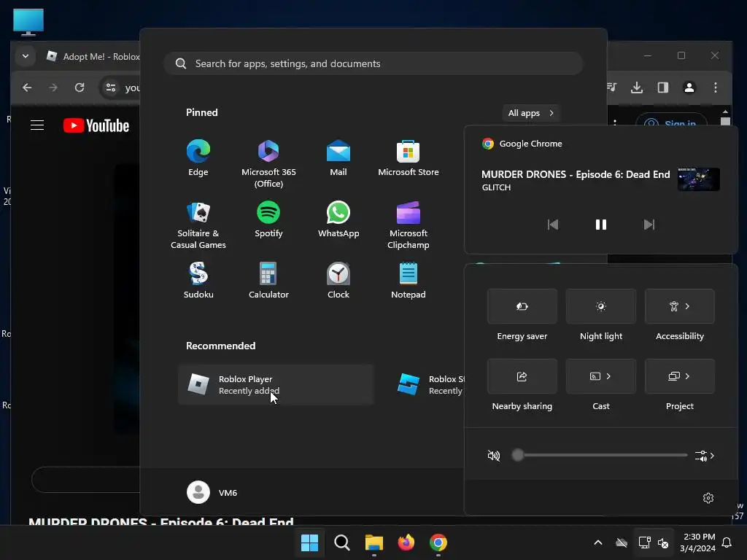Launch Solitaire & Casual Games
The height and width of the screenshot is (560, 747).
198,225
